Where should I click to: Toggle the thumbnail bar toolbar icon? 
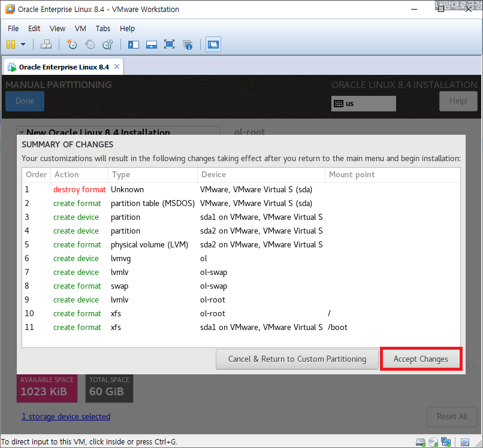pos(151,44)
